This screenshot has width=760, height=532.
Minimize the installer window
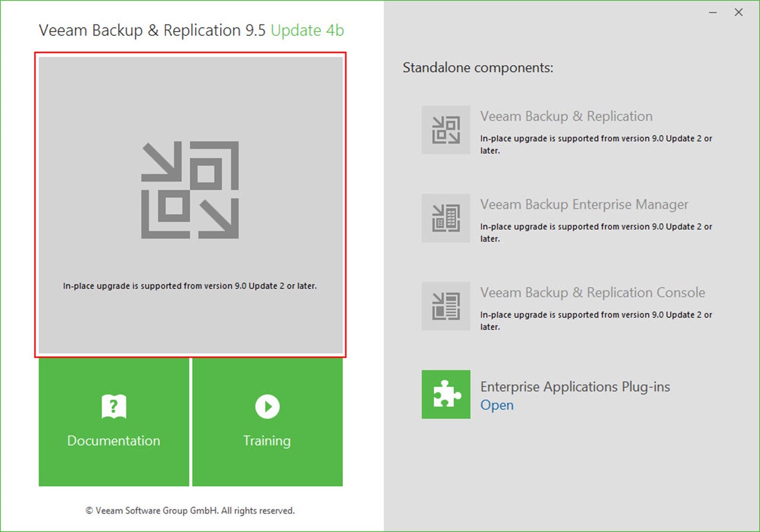[x=713, y=12]
